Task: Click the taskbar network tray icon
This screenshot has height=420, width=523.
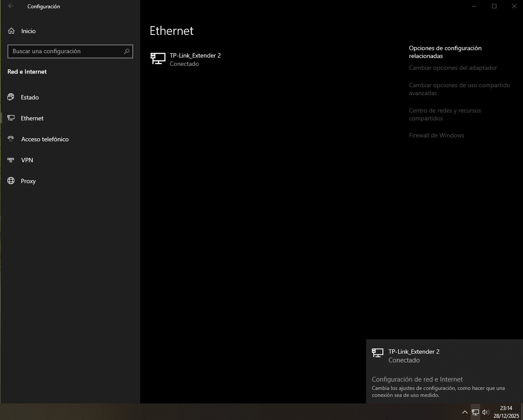Action: (475, 412)
